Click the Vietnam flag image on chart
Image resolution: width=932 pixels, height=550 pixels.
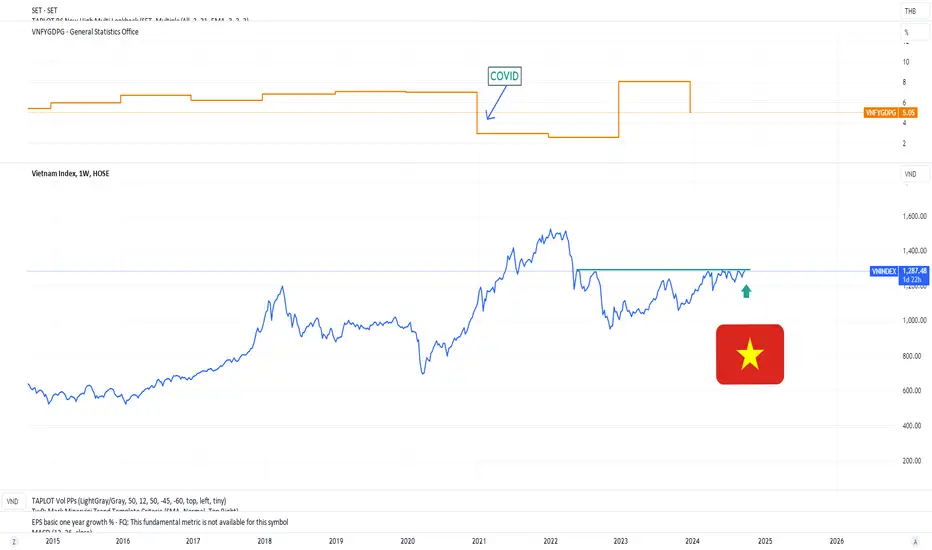750,354
